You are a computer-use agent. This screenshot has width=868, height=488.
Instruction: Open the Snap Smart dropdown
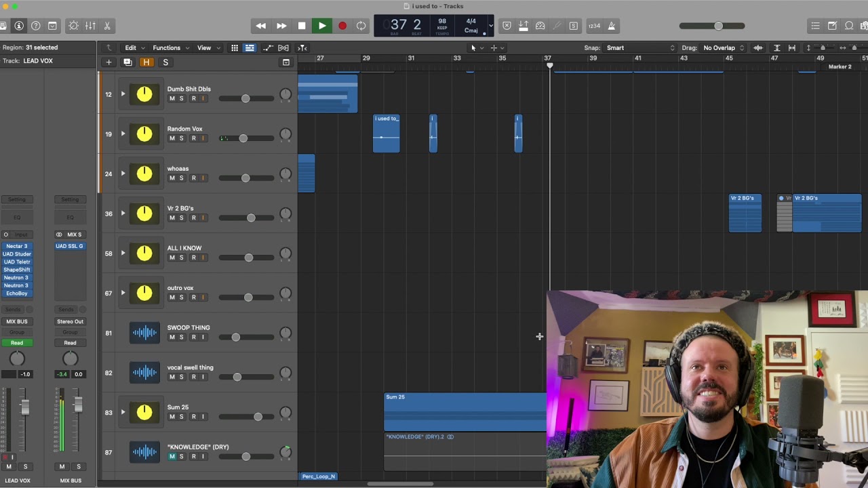coord(641,47)
